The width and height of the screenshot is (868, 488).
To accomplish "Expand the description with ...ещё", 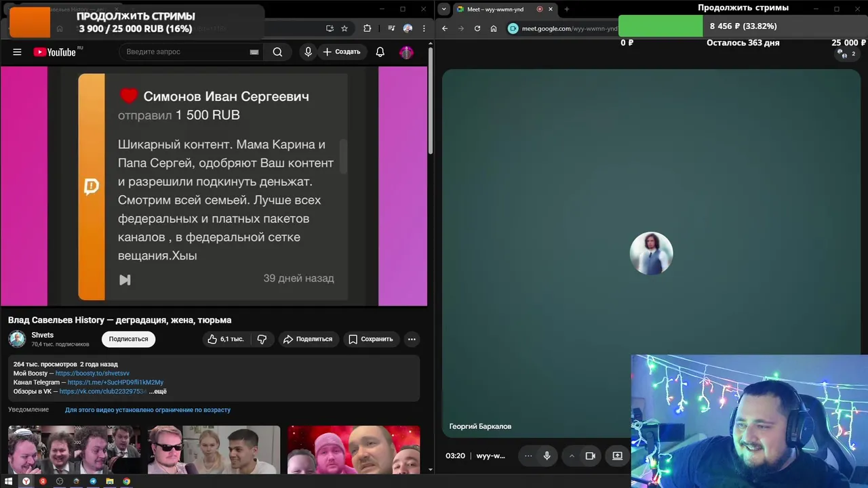I will coord(158,391).
